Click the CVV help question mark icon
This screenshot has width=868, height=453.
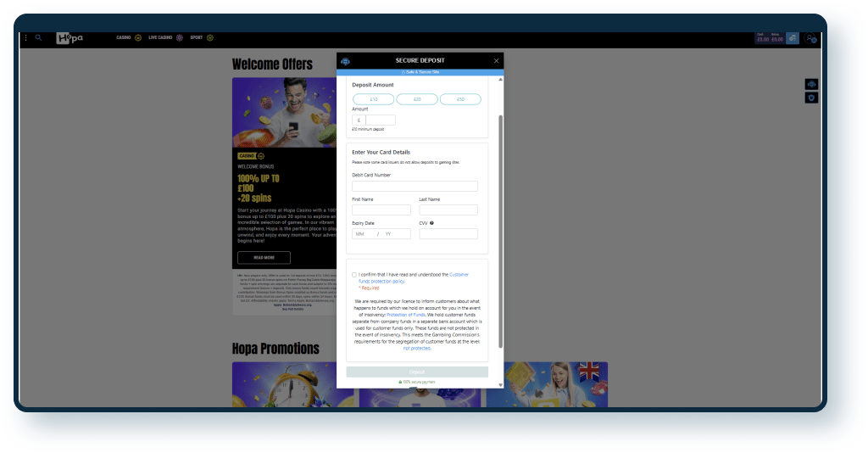(x=432, y=223)
